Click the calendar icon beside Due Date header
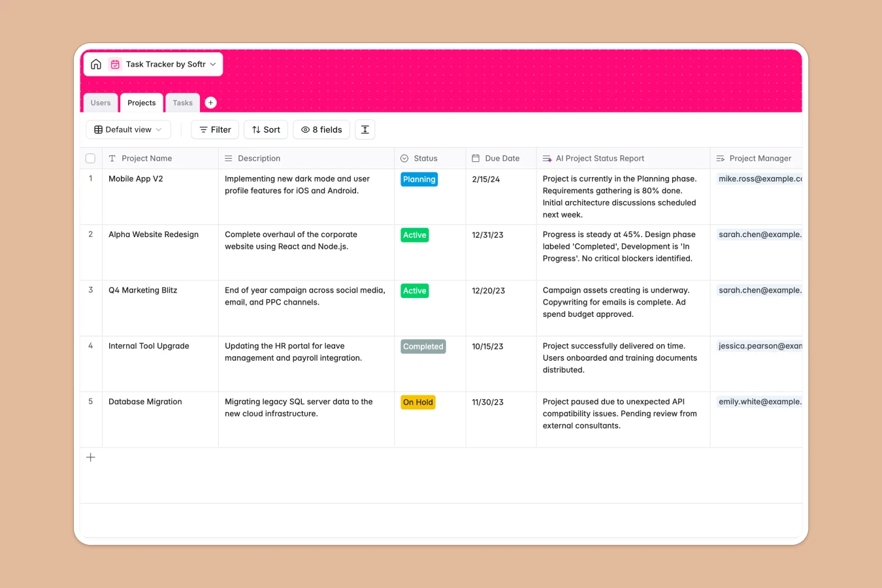Image resolution: width=882 pixels, height=588 pixels. click(475, 157)
